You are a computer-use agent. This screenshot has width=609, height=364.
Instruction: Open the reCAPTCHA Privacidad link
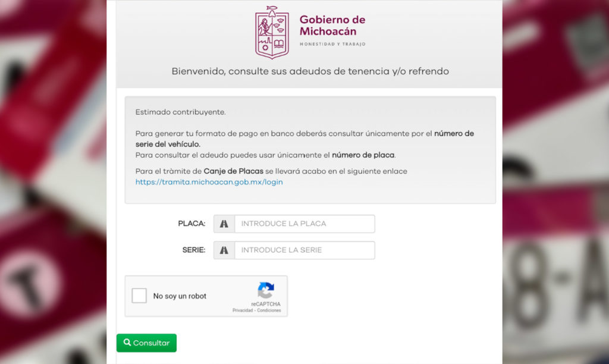tap(243, 310)
